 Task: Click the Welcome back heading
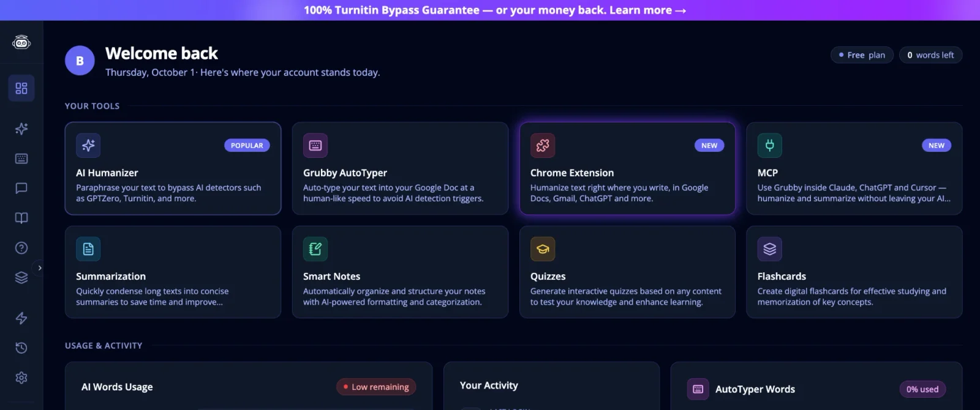(x=162, y=54)
